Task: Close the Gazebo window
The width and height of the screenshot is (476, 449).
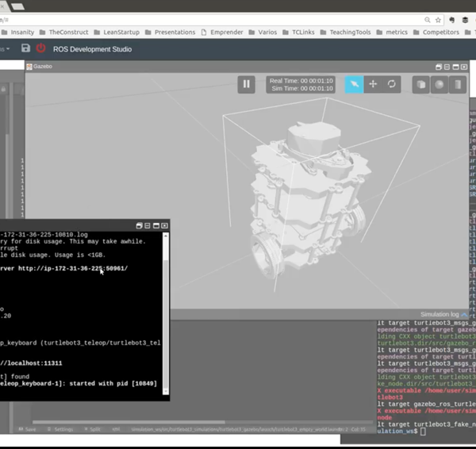Action: coord(464,67)
